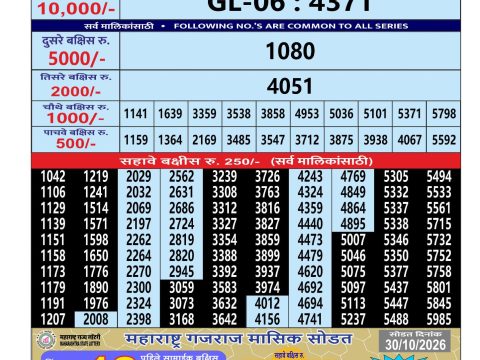The height and width of the screenshot is (360, 480).
Task: Select fifth prize cell 3712
Action: pyautogui.click(x=307, y=140)
